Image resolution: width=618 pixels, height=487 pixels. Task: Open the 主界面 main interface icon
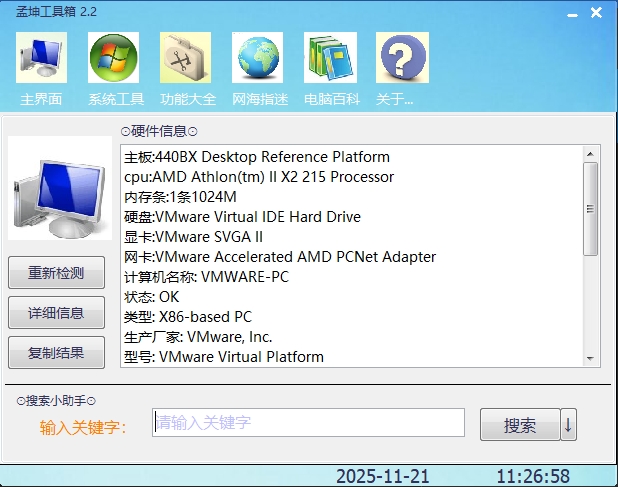pos(41,58)
